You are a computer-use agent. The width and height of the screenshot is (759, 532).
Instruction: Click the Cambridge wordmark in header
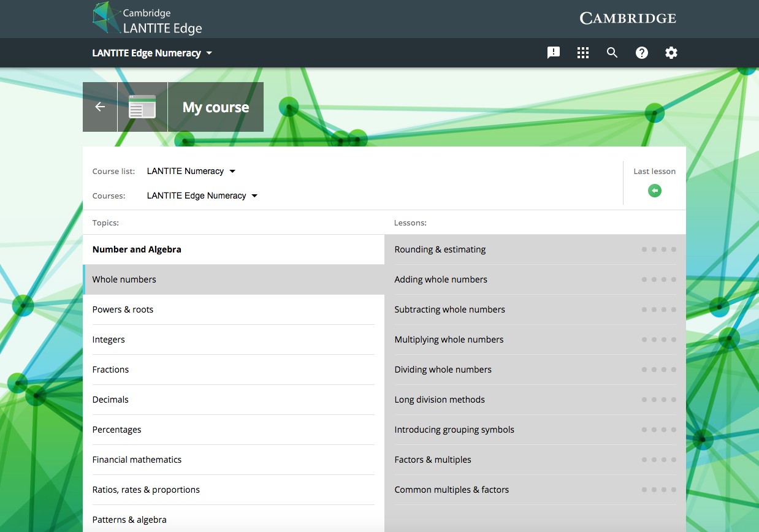pyautogui.click(x=628, y=18)
